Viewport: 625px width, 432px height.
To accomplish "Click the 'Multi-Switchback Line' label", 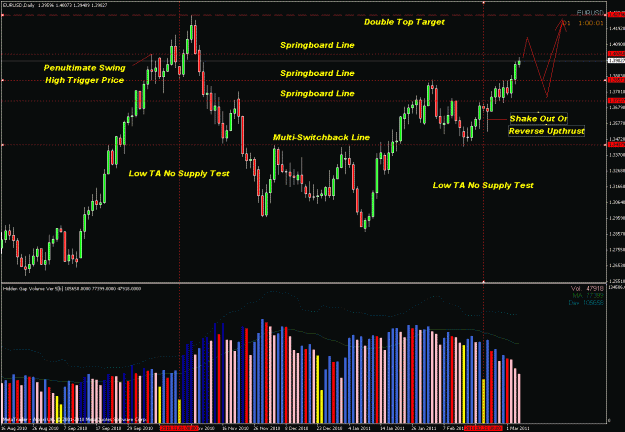I will [x=321, y=137].
